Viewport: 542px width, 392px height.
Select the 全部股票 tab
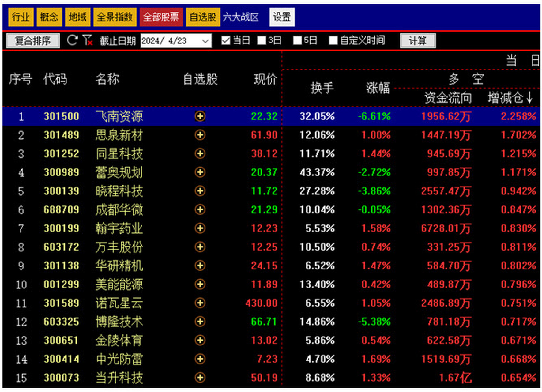click(161, 17)
